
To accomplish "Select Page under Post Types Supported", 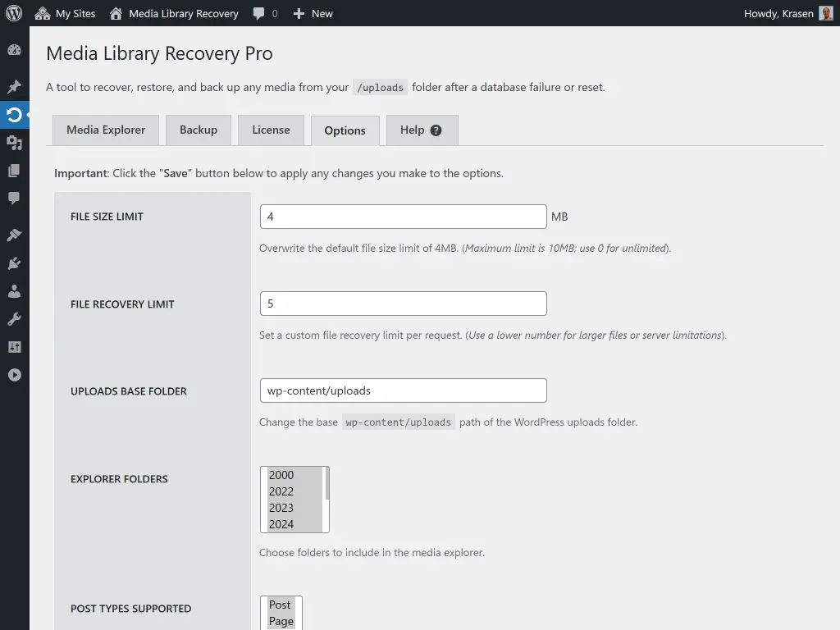I will coord(281,621).
